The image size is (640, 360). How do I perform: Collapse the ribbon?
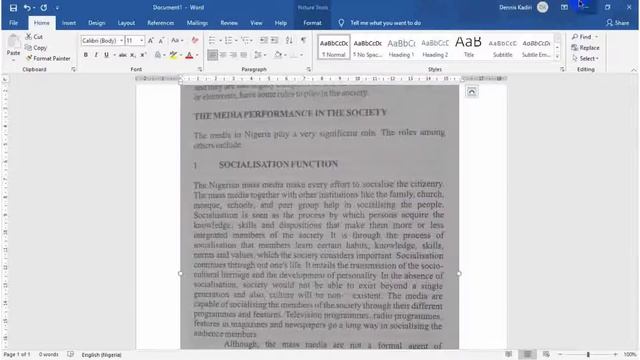633,70
